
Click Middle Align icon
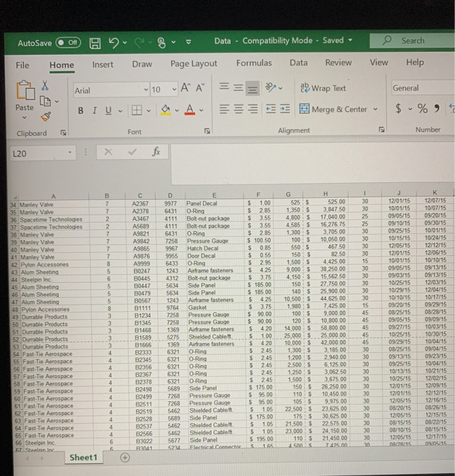pos(238,88)
